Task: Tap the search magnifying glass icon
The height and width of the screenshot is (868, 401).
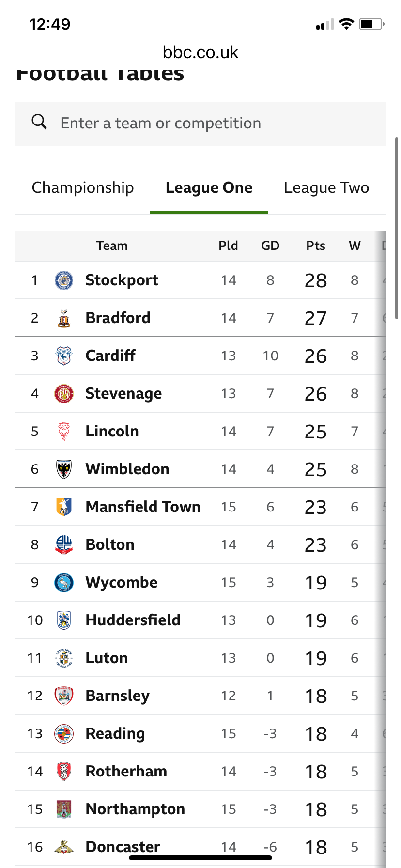Action: pyautogui.click(x=39, y=122)
